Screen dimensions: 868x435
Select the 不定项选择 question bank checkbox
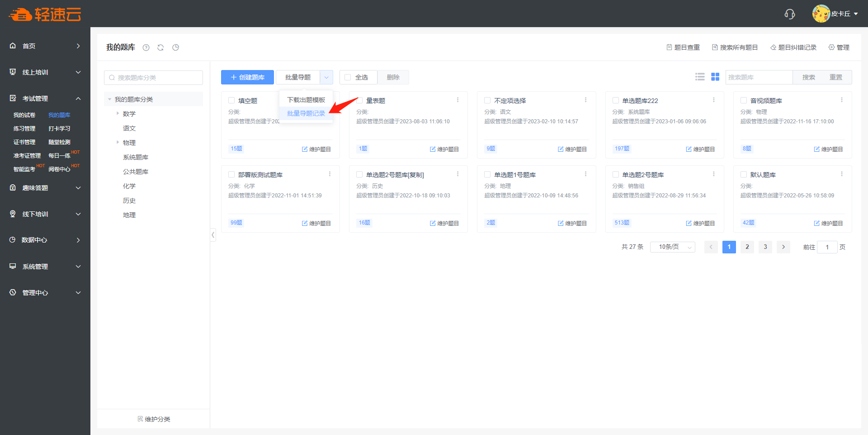(487, 100)
